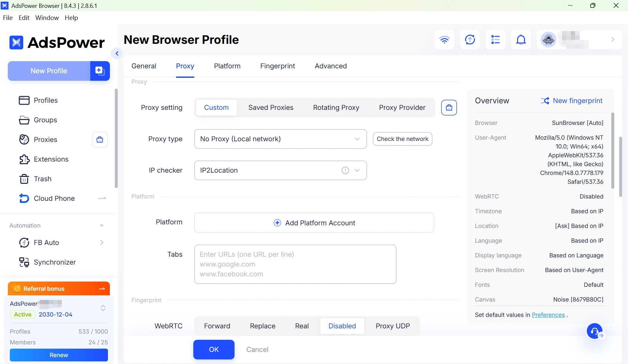This screenshot has width=628, height=364.
Task: Open the Edit menu
Action: pyautogui.click(x=24, y=18)
